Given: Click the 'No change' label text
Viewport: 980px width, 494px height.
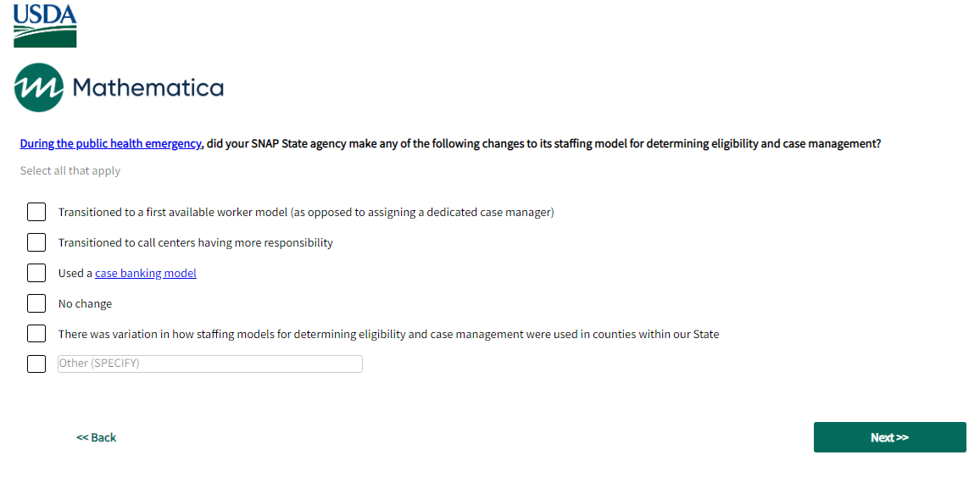Looking at the screenshot, I should pos(85,303).
